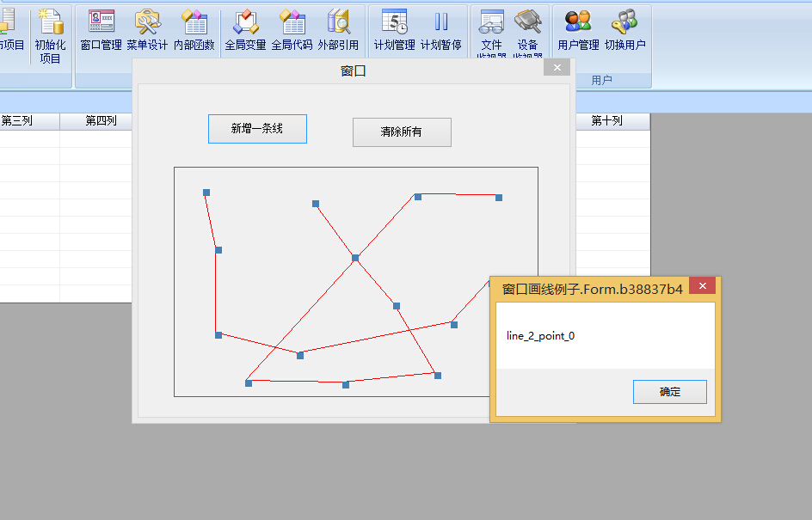Open the 菜单设计 (menu design) tool
The image size is (812, 520).
[x=147, y=31]
